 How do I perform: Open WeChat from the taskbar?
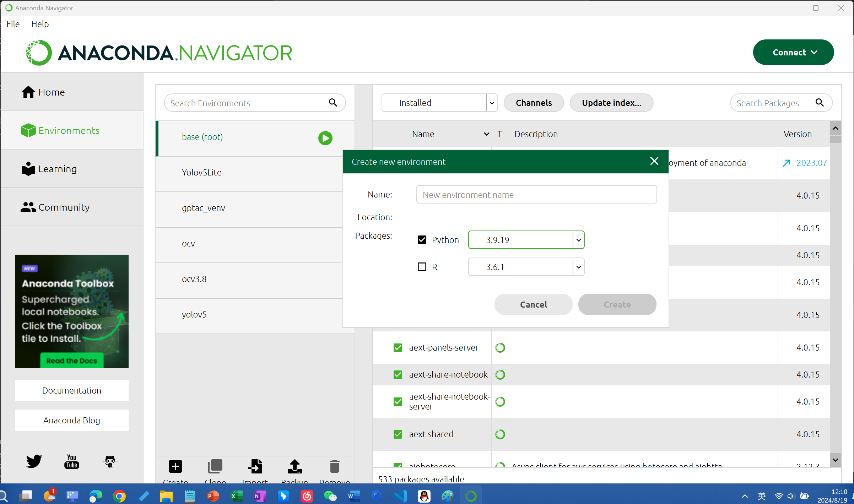330,496
